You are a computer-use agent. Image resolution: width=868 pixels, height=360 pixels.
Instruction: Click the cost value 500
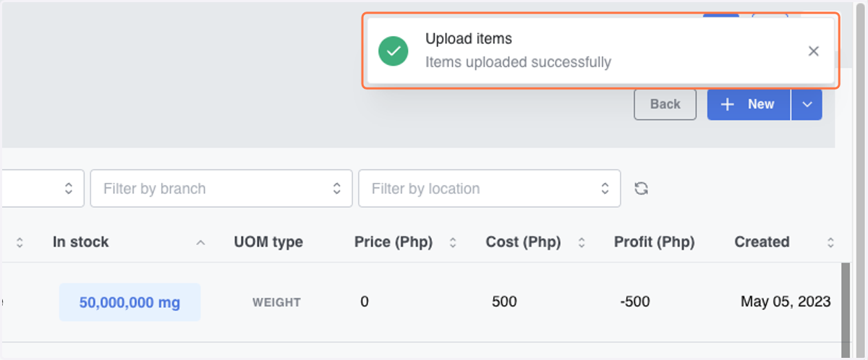504,301
